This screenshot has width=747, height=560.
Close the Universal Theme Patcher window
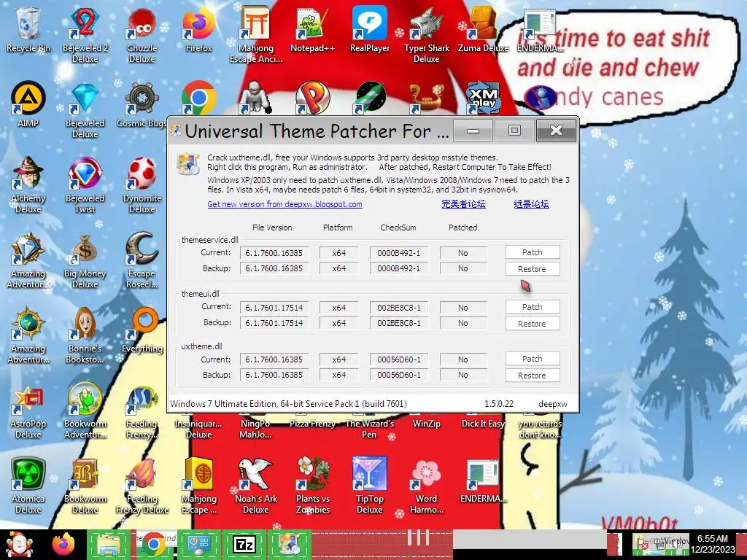coord(556,131)
